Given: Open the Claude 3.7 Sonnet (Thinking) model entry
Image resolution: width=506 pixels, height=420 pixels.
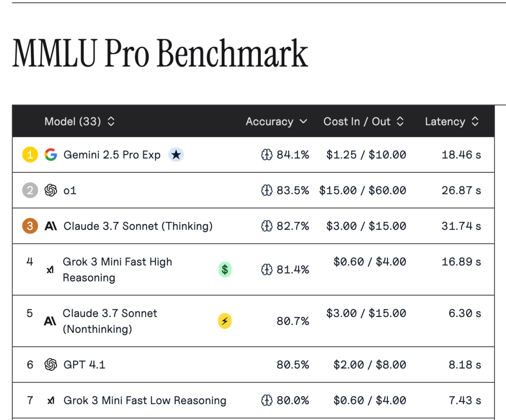Looking at the screenshot, I should tap(138, 226).
